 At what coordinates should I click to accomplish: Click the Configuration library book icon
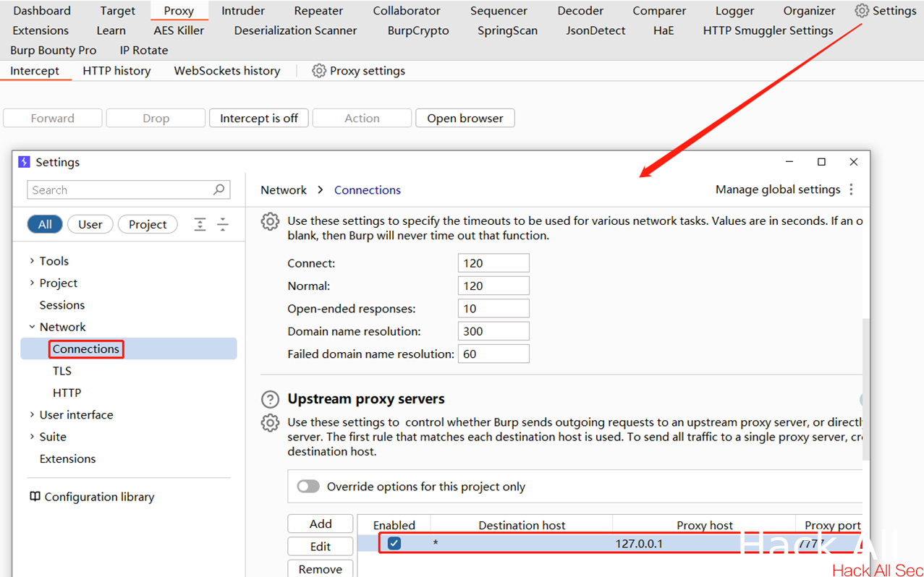[35, 497]
